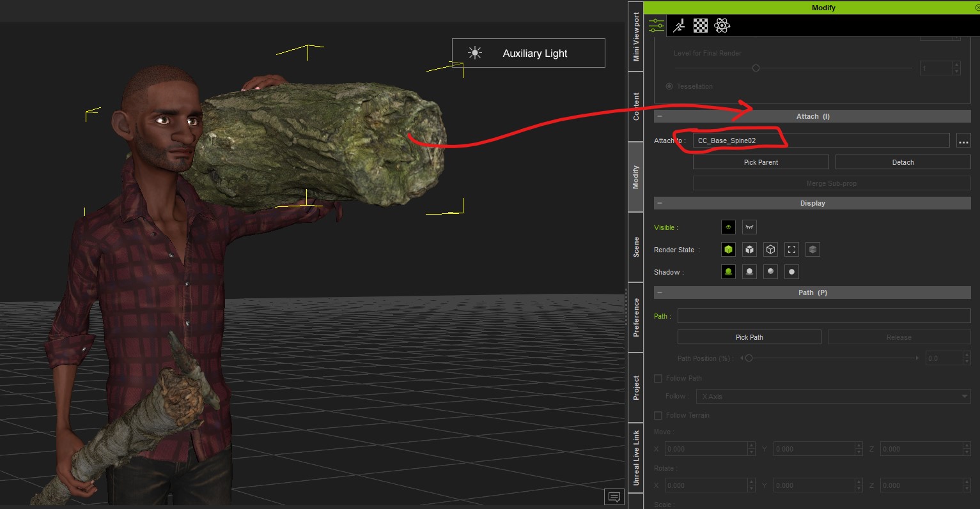This screenshot has width=980, height=509.
Task: Increase the Path Position value stepper
Action: (x=965, y=355)
